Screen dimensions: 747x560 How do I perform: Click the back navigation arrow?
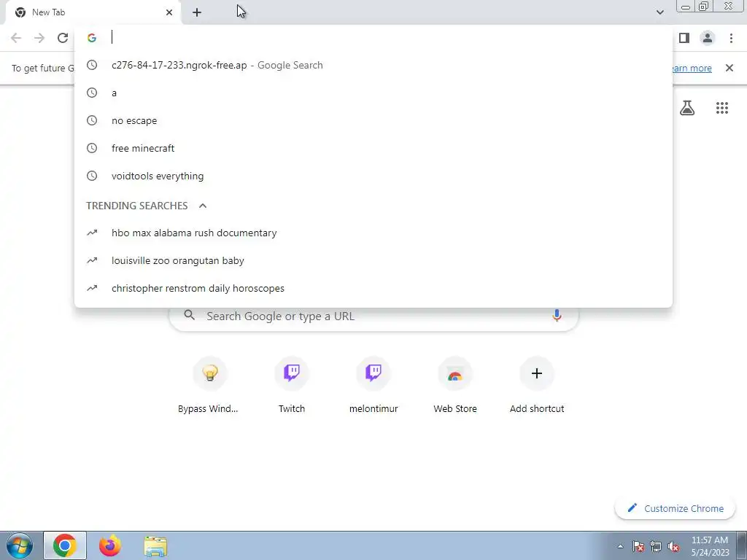[16, 38]
